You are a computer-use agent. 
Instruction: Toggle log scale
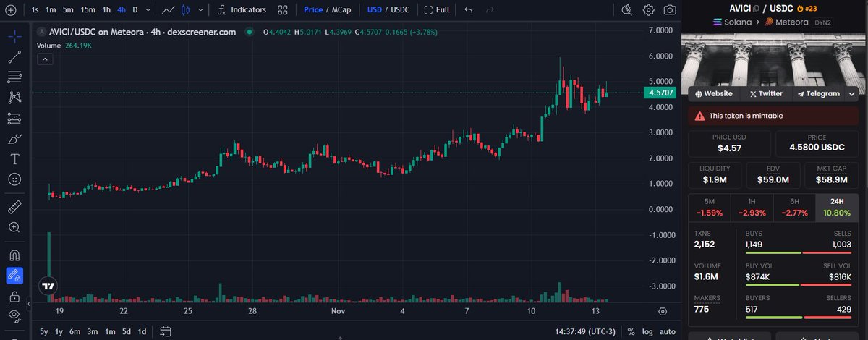coord(647,331)
